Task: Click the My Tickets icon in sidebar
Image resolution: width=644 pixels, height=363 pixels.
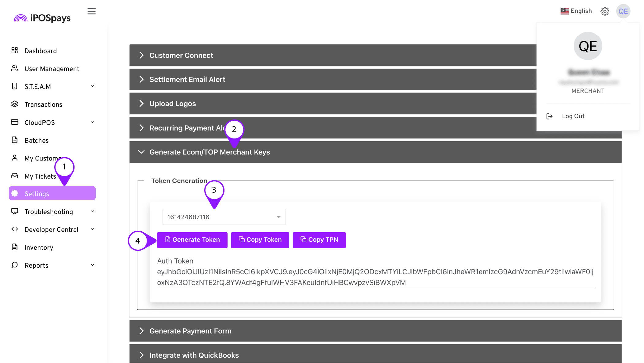Action: 15,176
